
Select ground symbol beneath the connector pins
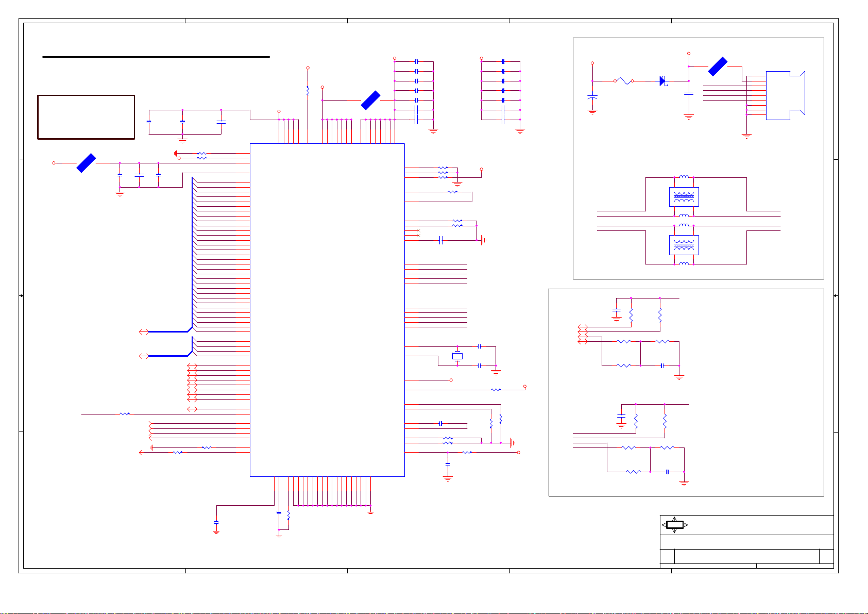[746, 136]
